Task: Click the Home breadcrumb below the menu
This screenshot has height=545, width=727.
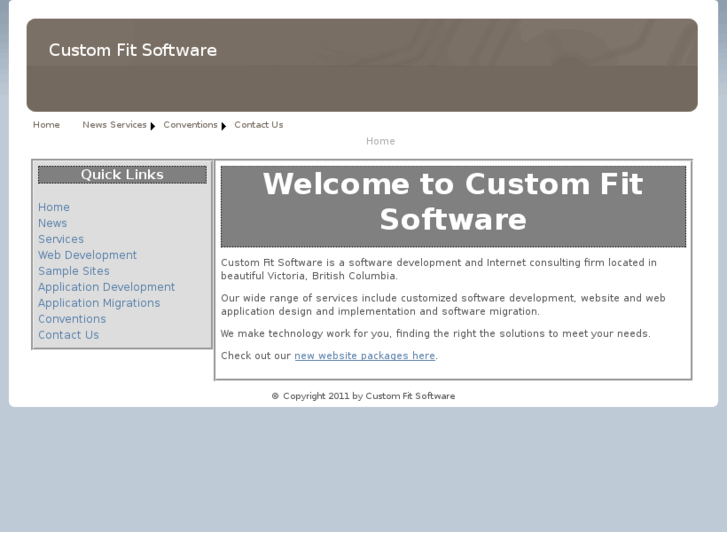Action: pos(381,141)
